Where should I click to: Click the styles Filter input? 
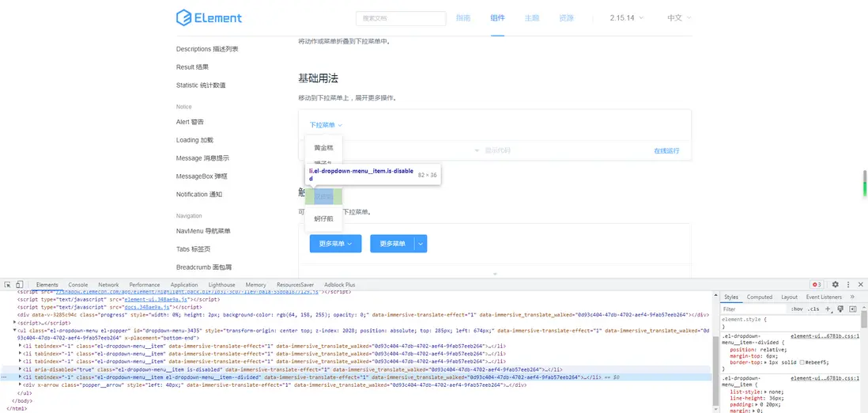pyautogui.click(x=753, y=309)
